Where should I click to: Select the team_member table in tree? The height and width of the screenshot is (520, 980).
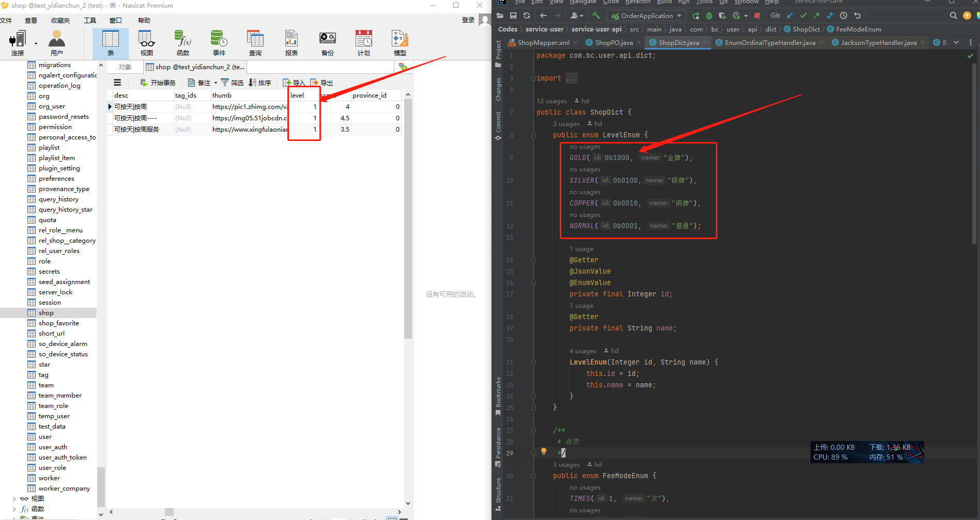tap(60, 396)
